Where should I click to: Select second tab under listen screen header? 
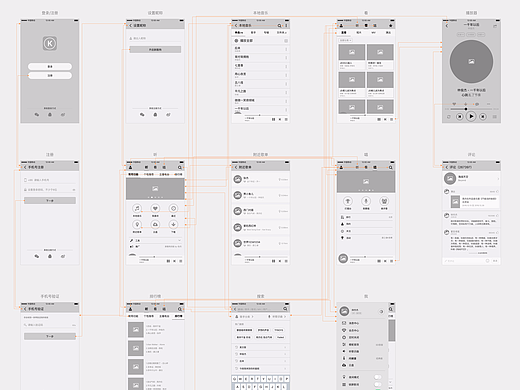tap(149, 174)
